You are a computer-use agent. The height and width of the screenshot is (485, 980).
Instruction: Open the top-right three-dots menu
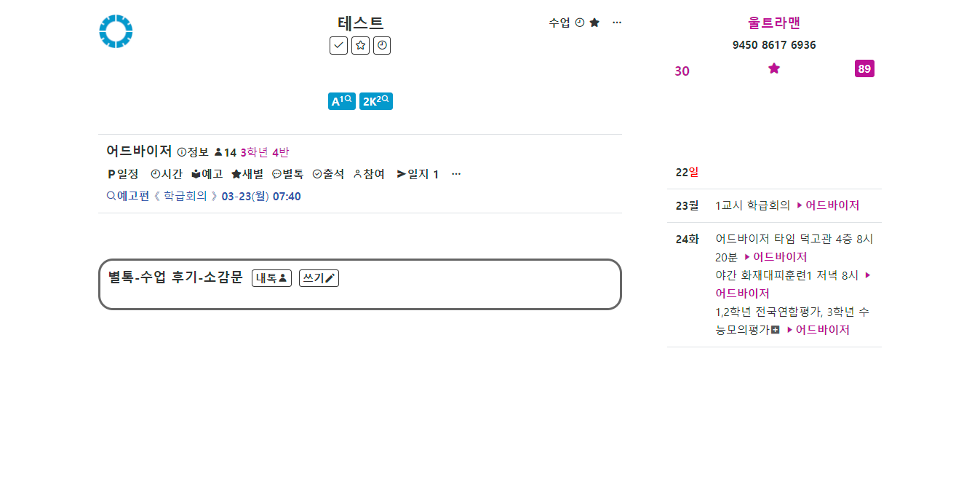tap(617, 23)
